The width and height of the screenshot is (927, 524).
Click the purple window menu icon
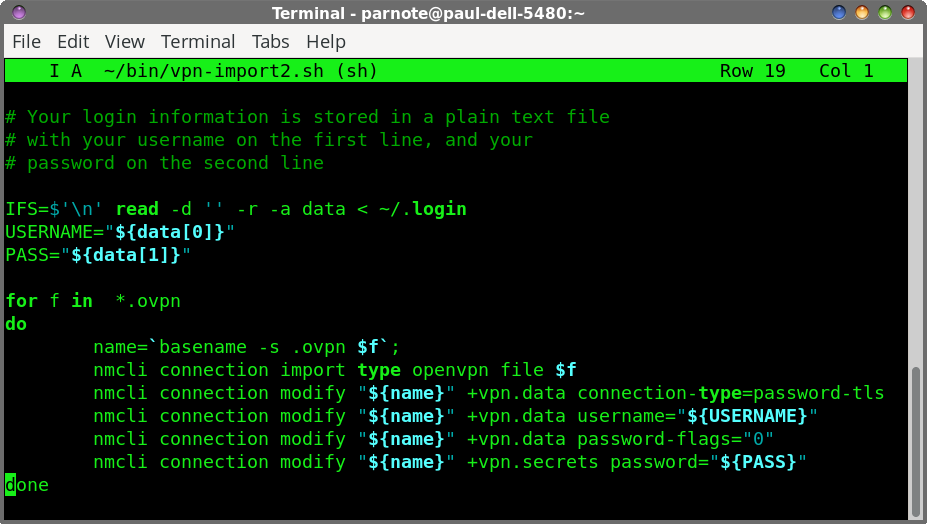[19, 13]
